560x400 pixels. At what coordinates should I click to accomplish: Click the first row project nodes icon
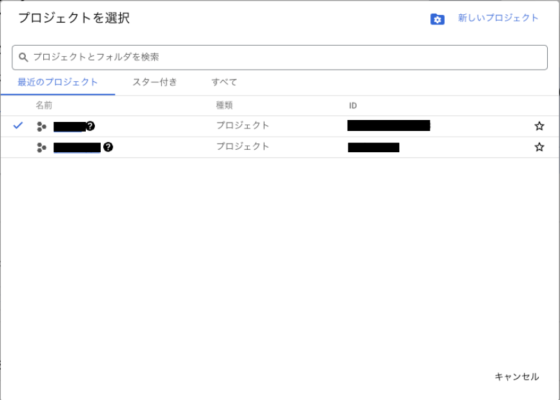41,126
